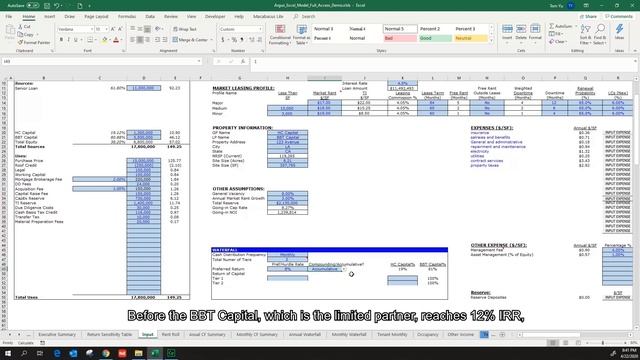Click the Fill Color bucket icon
640x360 pixels.
[x=104, y=40]
